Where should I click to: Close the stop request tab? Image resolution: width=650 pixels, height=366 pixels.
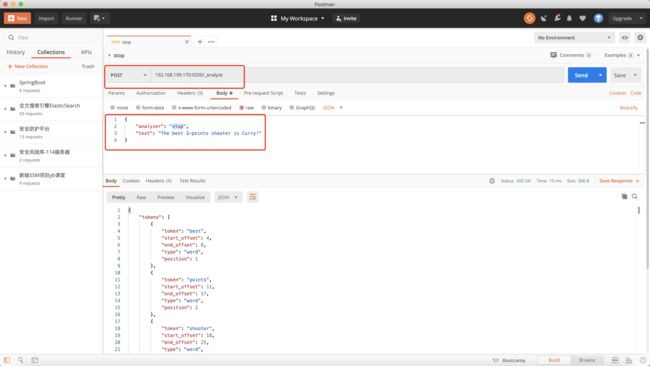(187, 42)
